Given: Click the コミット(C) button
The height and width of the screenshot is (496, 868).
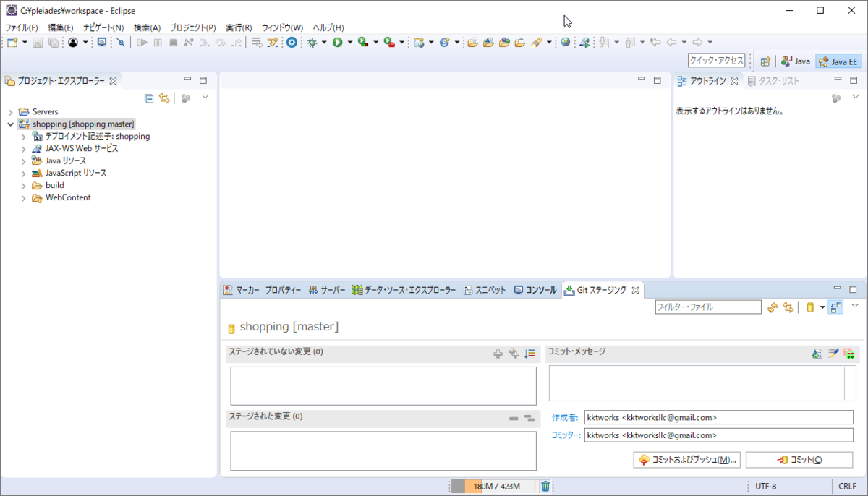Looking at the screenshot, I should pyautogui.click(x=800, y=460).
